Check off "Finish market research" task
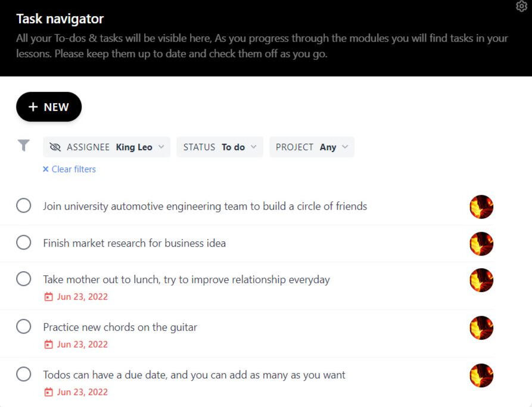The width and height of the screenshot is (532, 407). click(24, 243)
